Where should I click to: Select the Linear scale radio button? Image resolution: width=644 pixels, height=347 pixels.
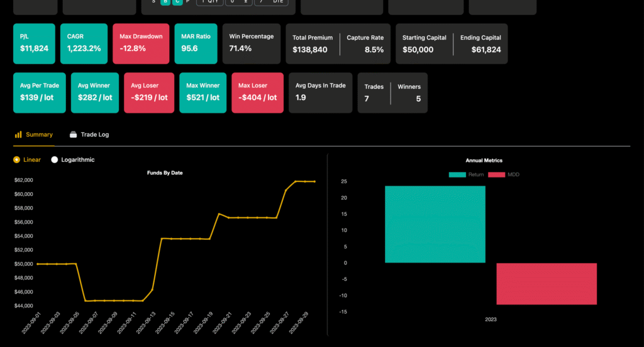16,160
